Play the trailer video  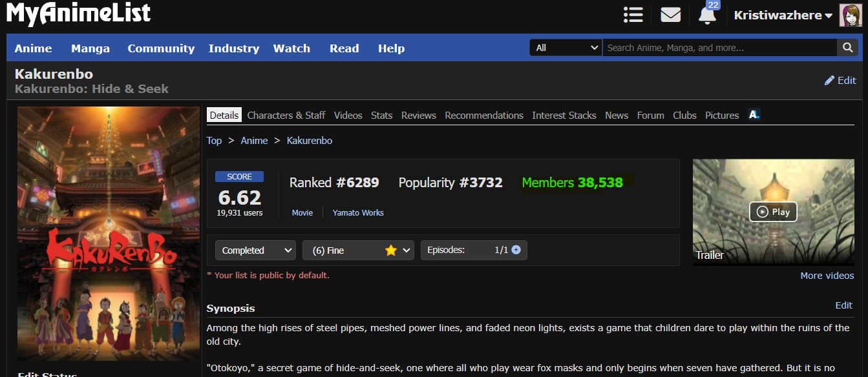(773, 212)
